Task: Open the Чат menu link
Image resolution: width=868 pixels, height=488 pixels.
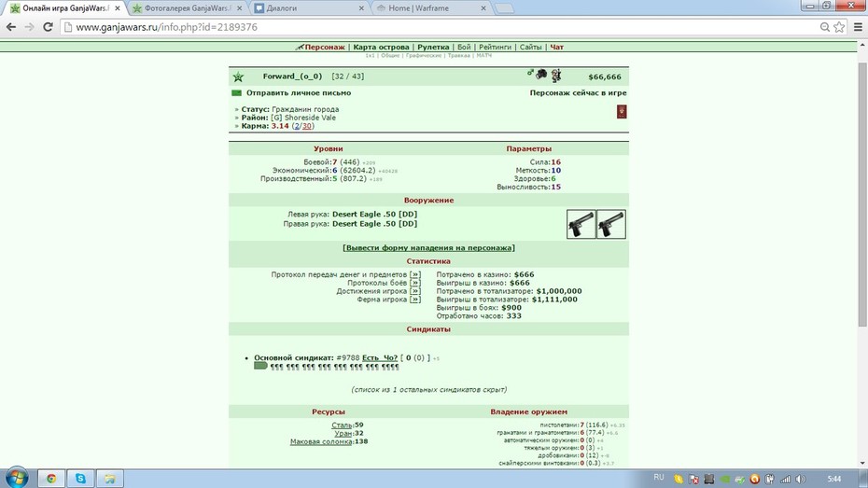Action: click(556, 47)
